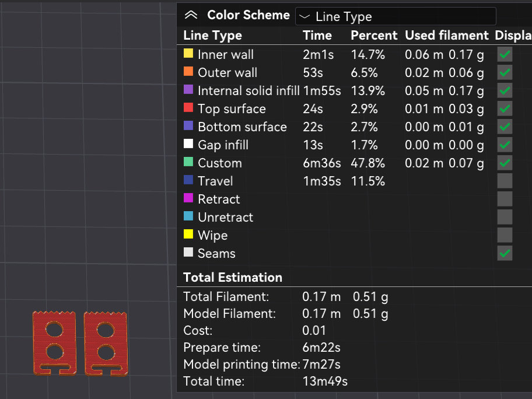Uncheck Outer wall display checkbox
The height and width of the screenshot is (399, 532).
505,72
